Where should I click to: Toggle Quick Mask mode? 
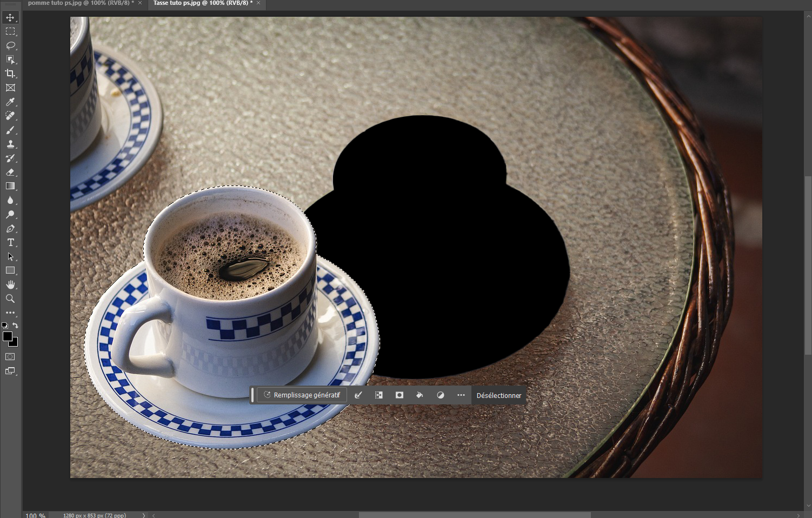tap(10, 357)
